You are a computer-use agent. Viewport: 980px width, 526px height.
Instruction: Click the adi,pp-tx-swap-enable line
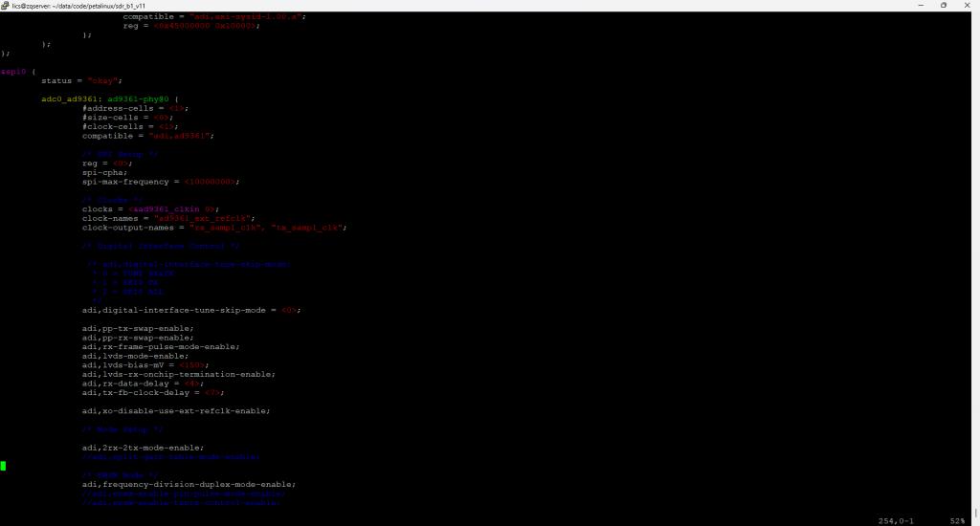(137, 328)
